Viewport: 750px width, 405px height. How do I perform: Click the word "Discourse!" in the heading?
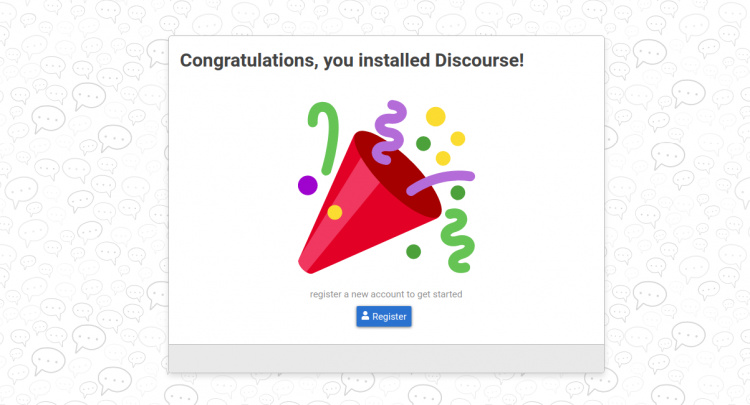click(x=480, y=61)
